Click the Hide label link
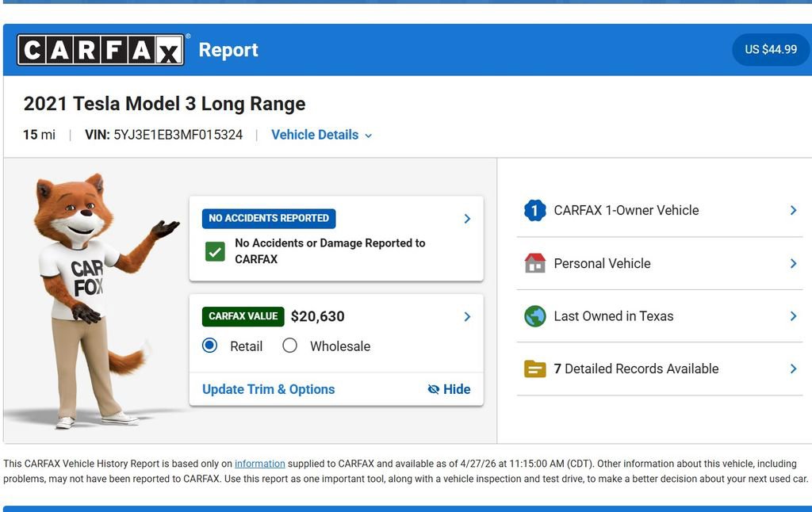 pos(457,389)
